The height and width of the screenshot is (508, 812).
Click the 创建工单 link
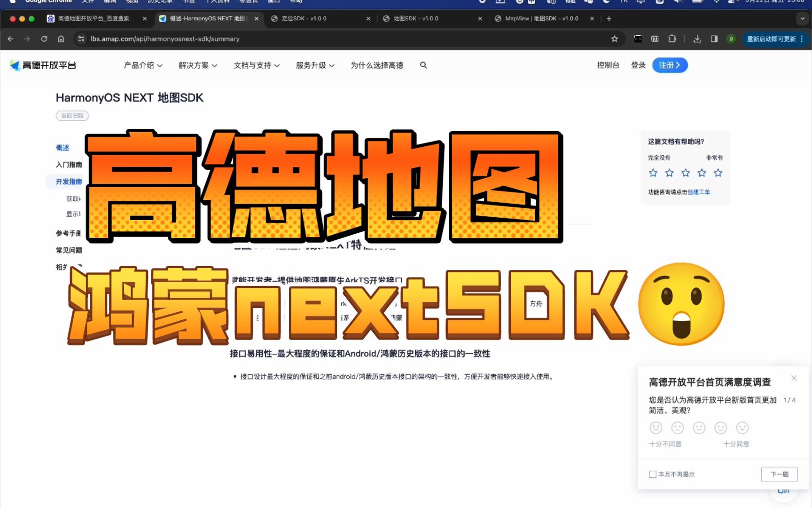tap(699, 192)
